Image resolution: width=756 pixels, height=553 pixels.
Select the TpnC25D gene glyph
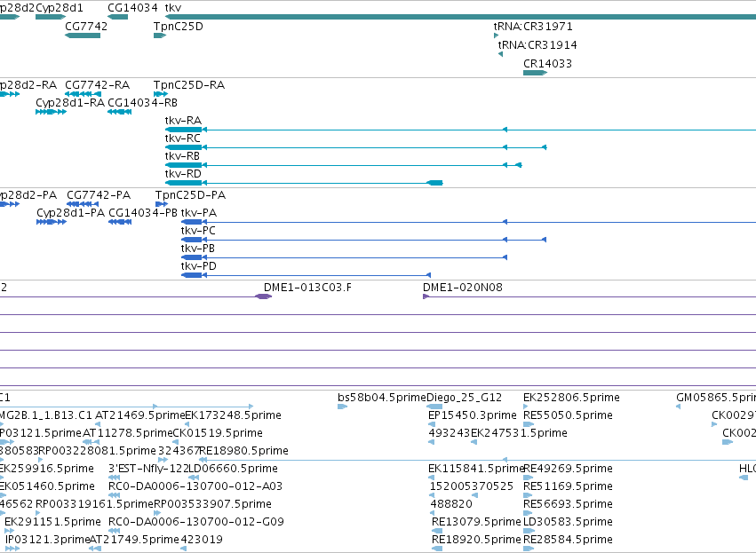click(x=160, y=36)
